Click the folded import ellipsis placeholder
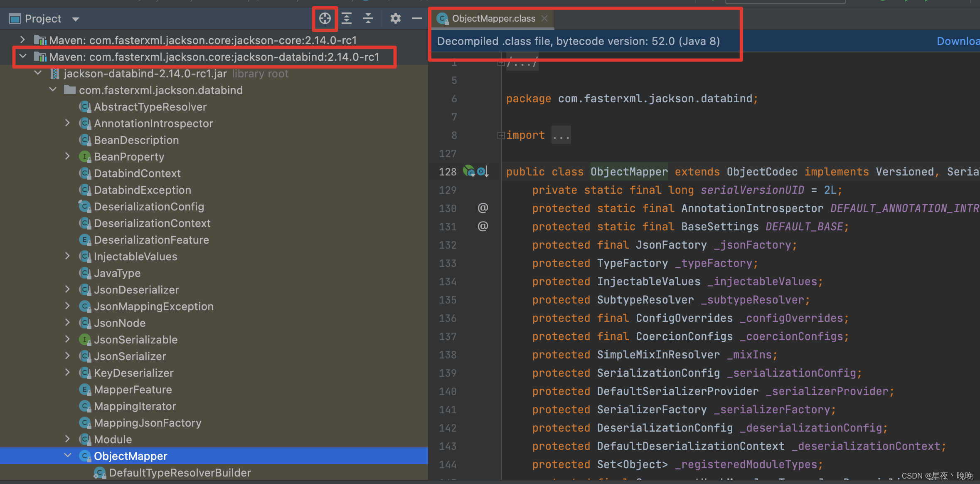Image resolution: width=980 pixels, height=484 pixels. [x=561, y=136]
